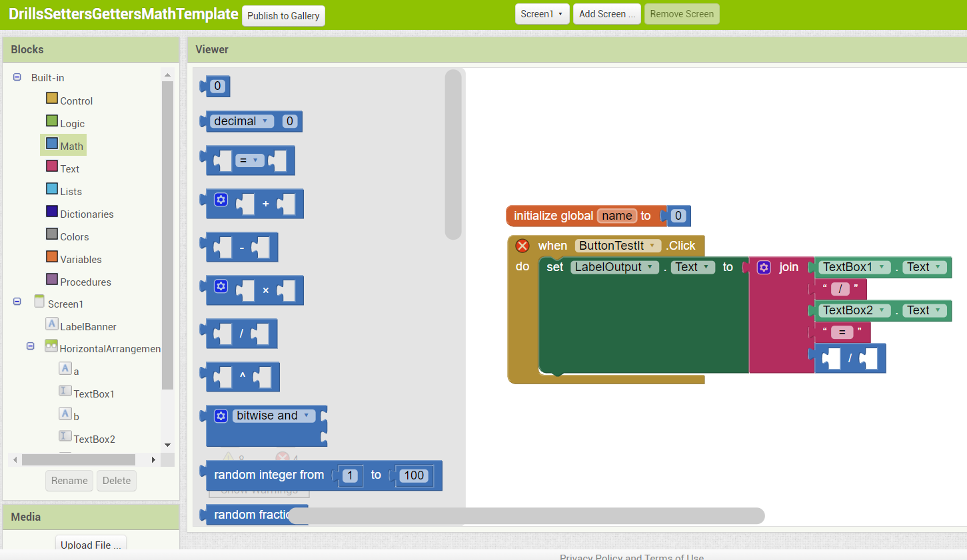Click the blue gear on the addition block
The image size is (967, 560).
click(221, 200)
